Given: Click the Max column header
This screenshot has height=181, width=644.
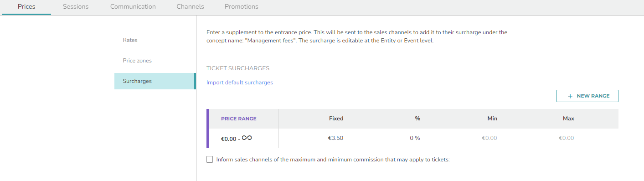Looking at the screenshot, I should click(x=568, y=119).
